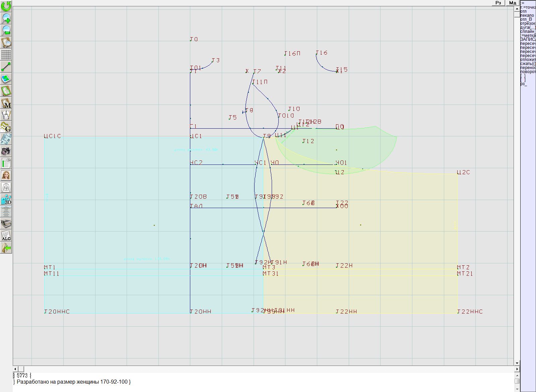Zoom in with the magnifier plus tool

pos(6,18)
